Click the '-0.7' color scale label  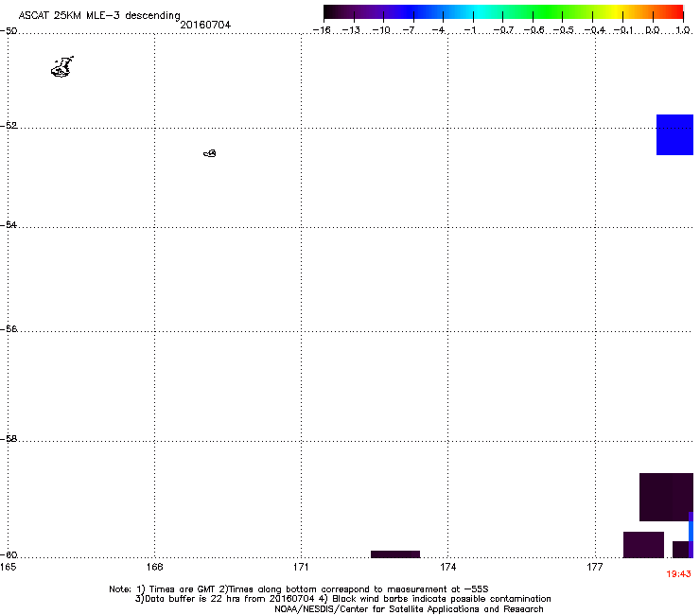click(x=503, y=30)
